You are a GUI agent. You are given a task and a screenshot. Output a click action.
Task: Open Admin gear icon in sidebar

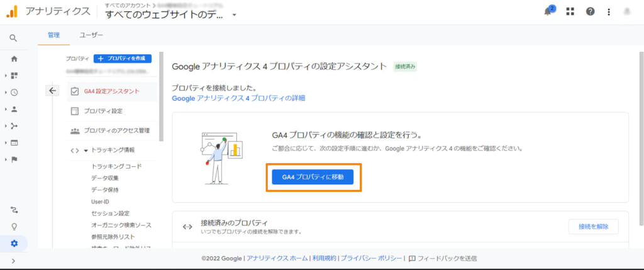tap(14, 244)
